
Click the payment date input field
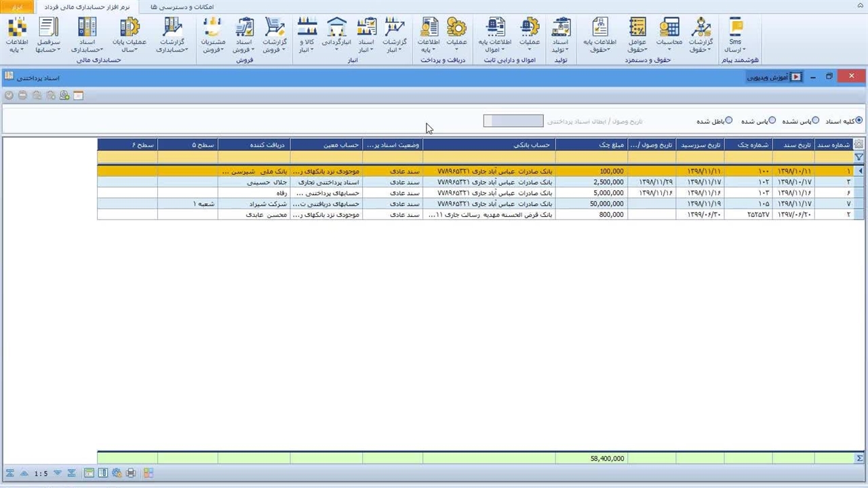513,121
